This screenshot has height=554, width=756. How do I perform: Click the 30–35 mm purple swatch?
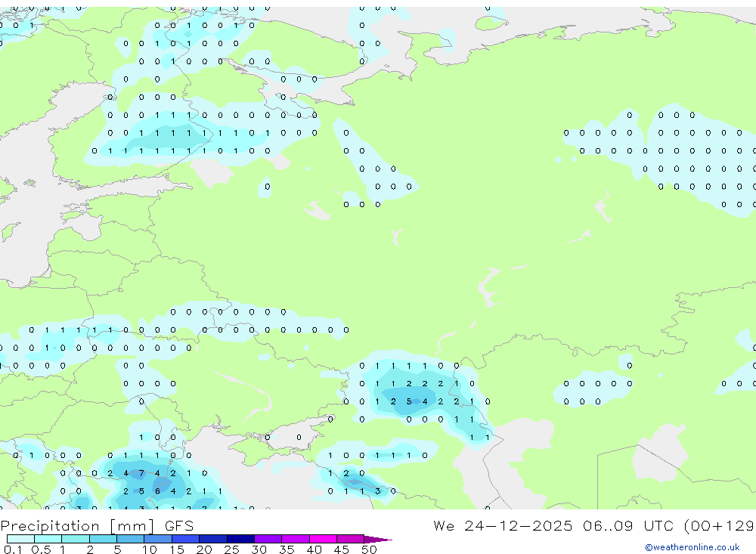point(268,539)
